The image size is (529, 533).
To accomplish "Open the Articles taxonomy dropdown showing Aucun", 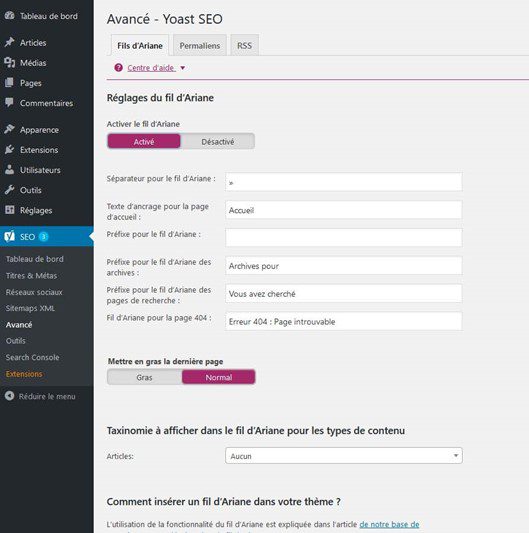I will (344, 456).
